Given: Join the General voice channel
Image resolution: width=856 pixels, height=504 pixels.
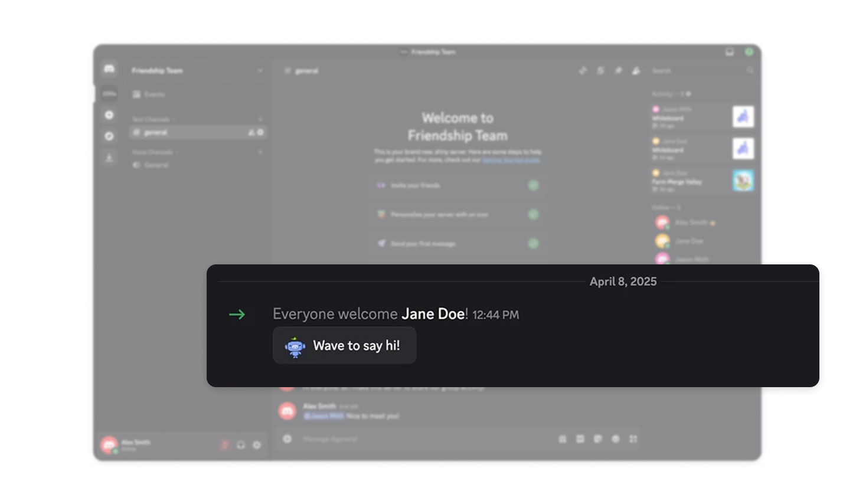Looking at the screenshot, I should 197,165.
